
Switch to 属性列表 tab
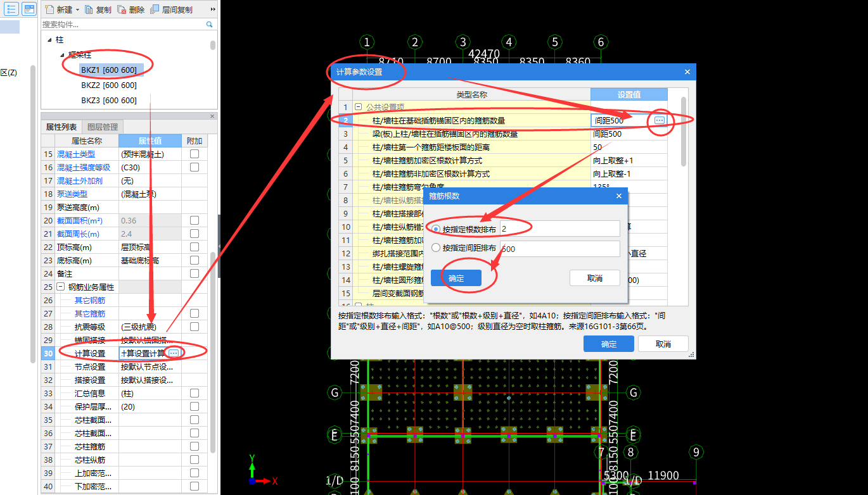click(x=61, y=127)
